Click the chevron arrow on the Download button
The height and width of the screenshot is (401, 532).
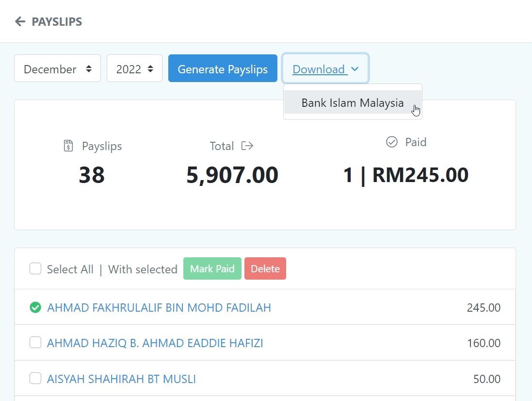(x=355, y=69)
